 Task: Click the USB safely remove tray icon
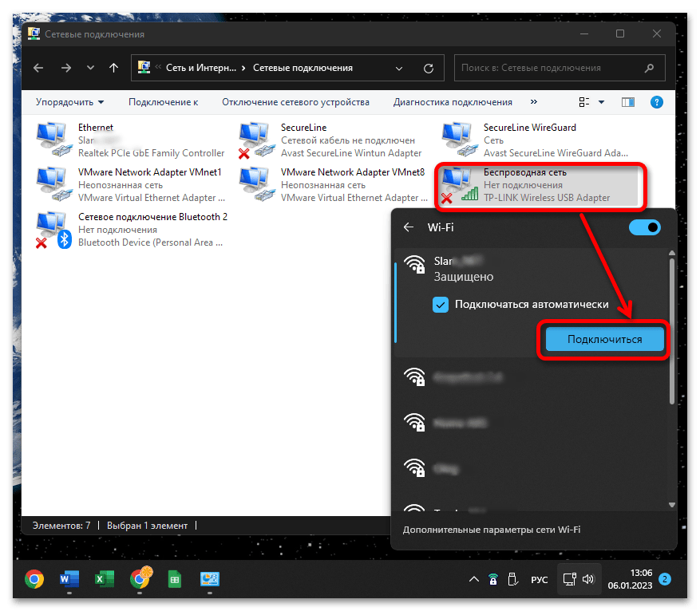(x=513, y=579)
